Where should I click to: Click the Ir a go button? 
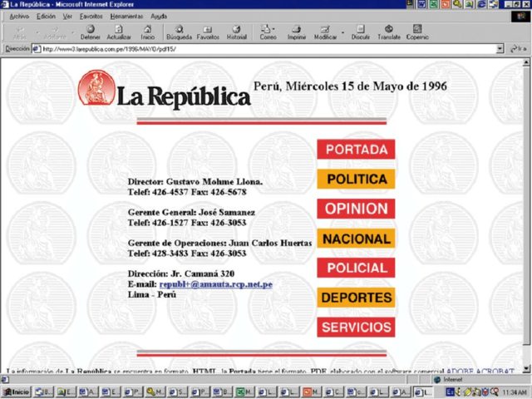519,49
